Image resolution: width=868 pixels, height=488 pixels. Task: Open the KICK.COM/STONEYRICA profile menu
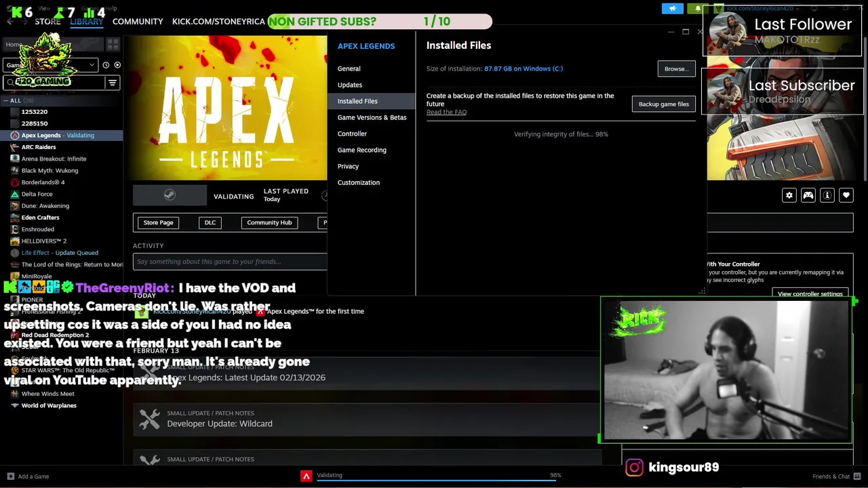pyautogui.click(x=218, y=22)
